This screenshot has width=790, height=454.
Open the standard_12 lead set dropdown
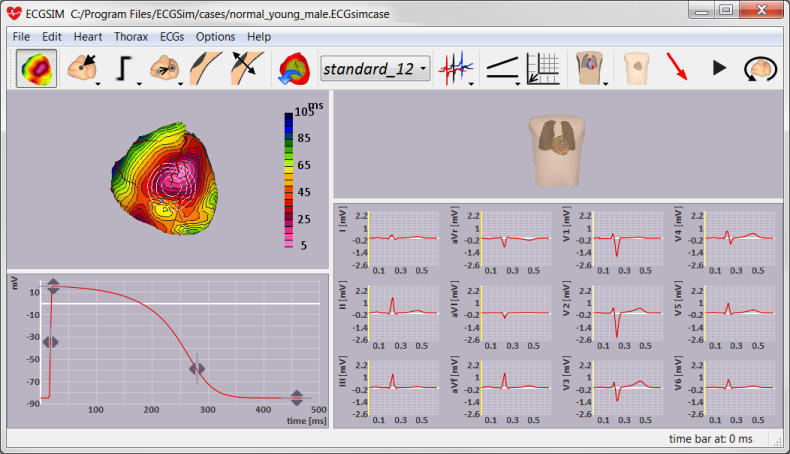coord(375,69)
